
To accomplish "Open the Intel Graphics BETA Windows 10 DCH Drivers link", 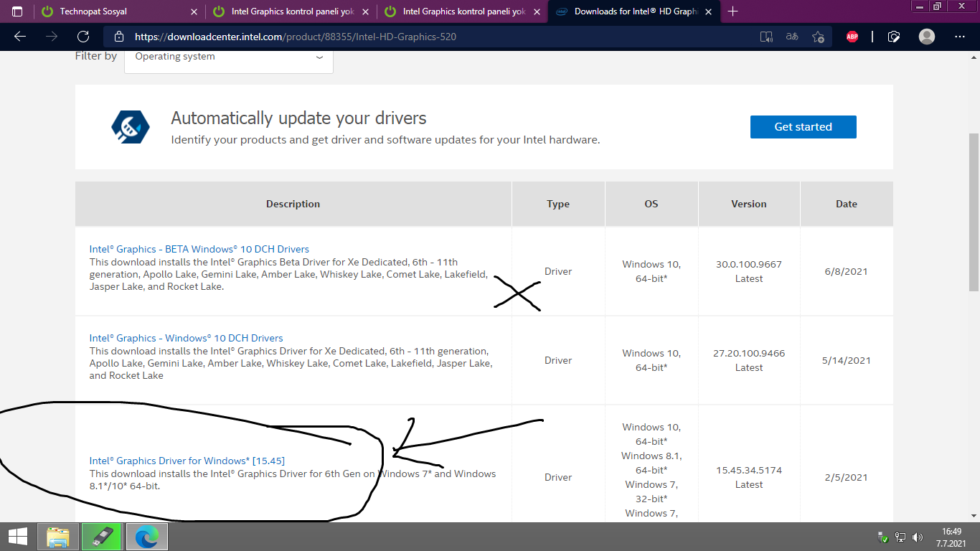I will tap(199, 249).
